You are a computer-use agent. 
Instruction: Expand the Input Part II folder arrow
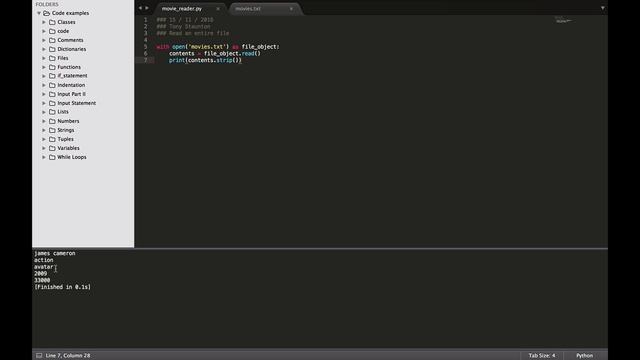(x=44, y=94)
